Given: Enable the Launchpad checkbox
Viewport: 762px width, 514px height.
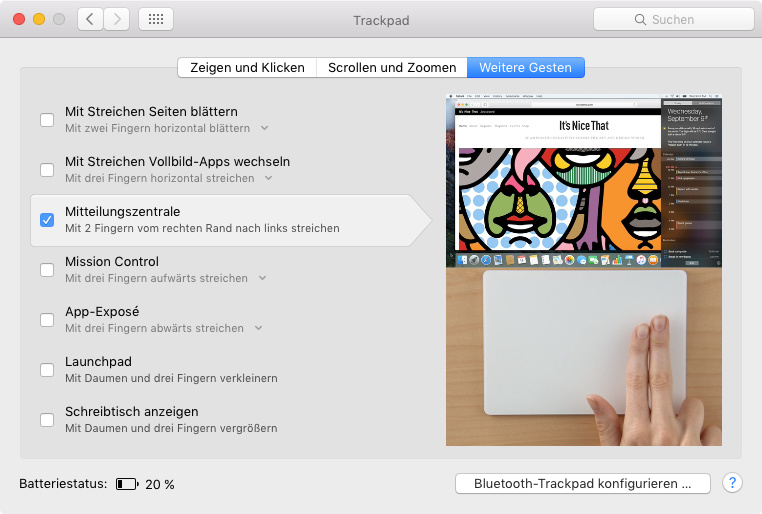Looking at the screenshot, I should click(x=47, y=370).
